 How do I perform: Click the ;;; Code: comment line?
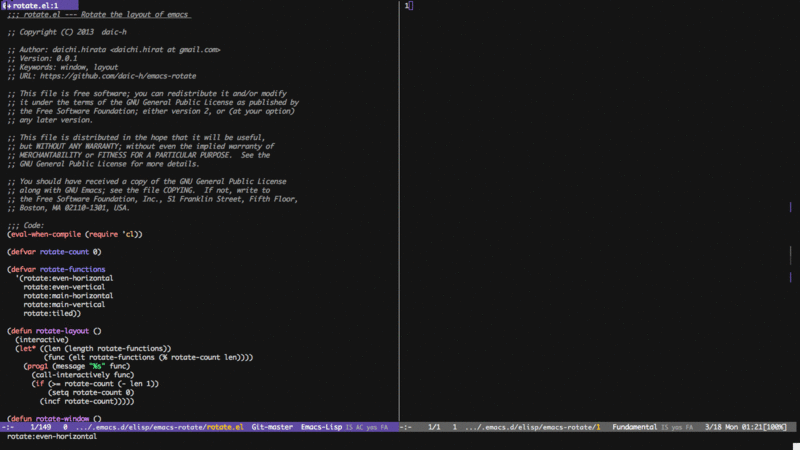(x=26, y=225)
